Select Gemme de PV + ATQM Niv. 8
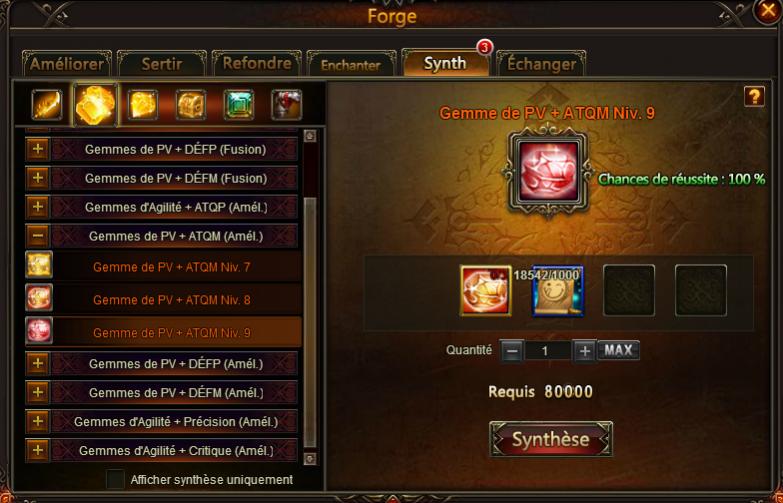This screenshot has height=503, width=783. pos(164,300)
